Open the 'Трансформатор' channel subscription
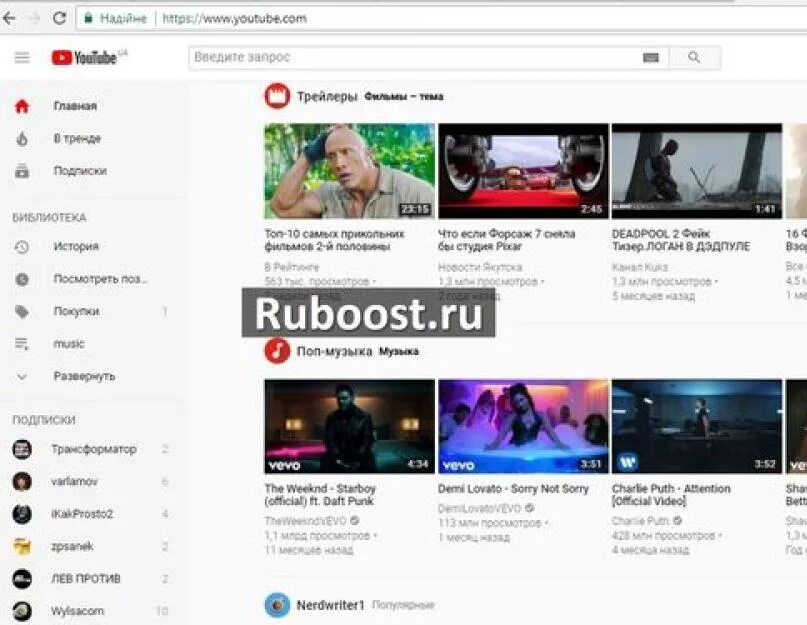807x625 pixels. click(93, 449)
